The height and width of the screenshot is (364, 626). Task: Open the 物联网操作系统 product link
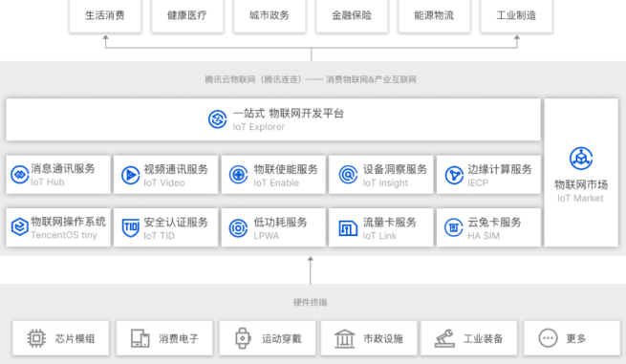tap(69, 222)
